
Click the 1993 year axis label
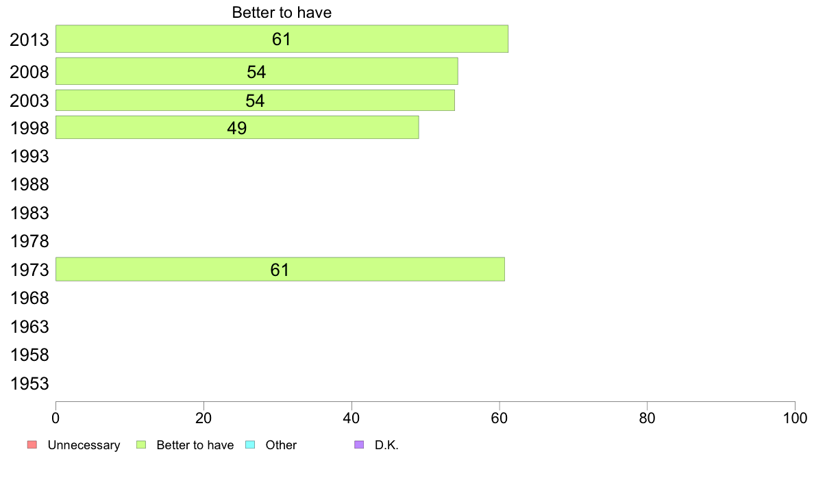(x=29, y=156)
